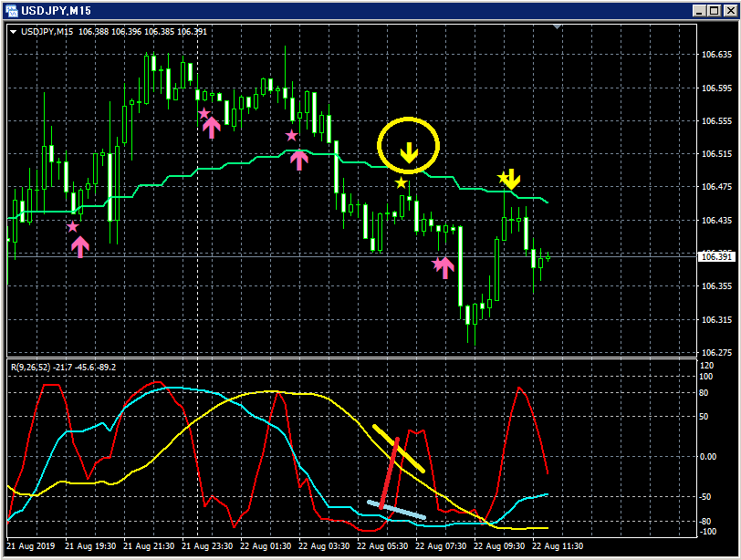The height and width of the screenshot is (560, 741).
Task: Click the grey chart shift triangle marker
Action: [558, 27]
